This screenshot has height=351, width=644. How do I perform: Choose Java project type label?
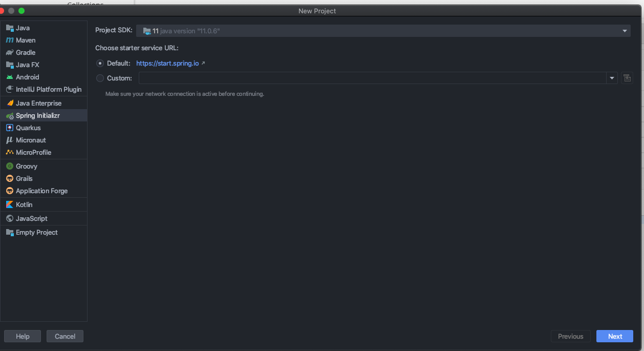click(23, 28)
